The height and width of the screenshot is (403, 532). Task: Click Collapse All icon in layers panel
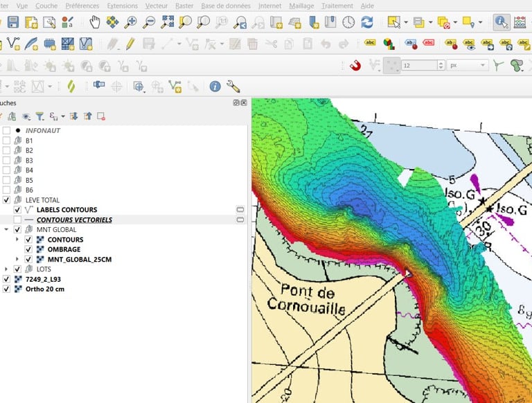[88, 116]
